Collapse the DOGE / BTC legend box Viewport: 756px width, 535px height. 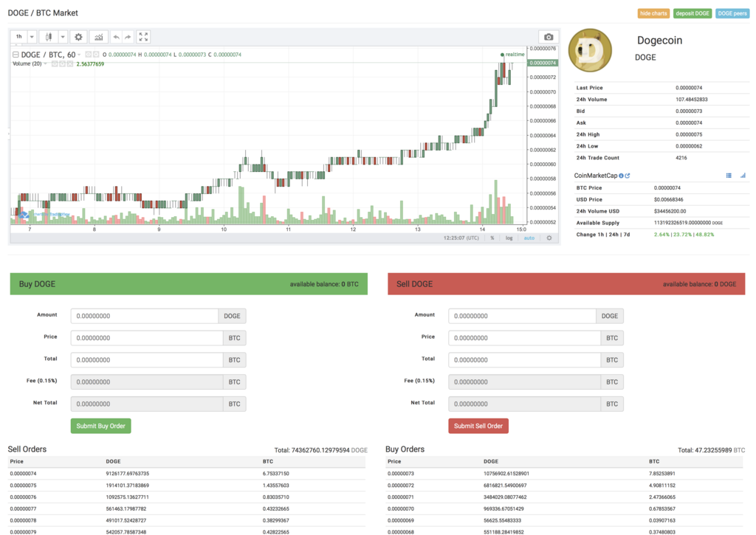coord(16,55)
